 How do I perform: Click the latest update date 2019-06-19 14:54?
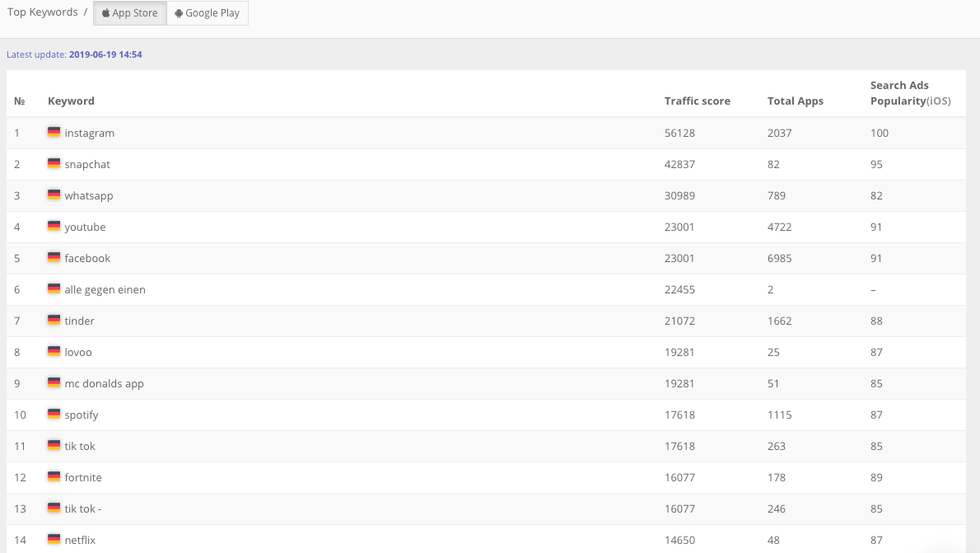click(x=105, y=54)
